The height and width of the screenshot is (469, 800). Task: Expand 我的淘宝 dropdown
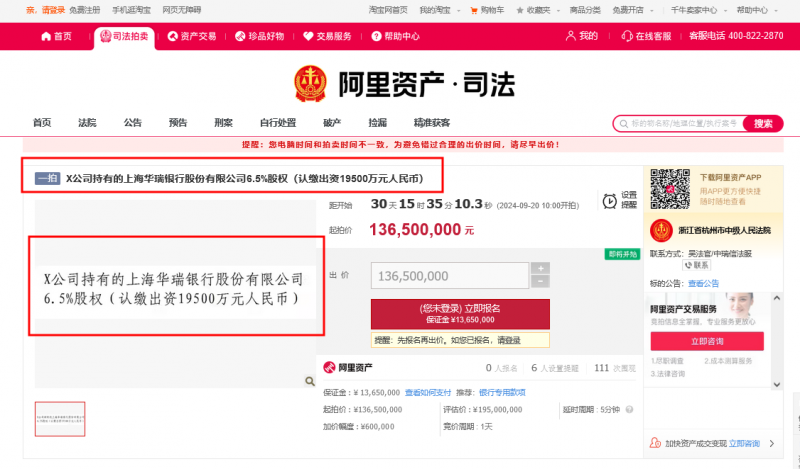click(440, 10)
